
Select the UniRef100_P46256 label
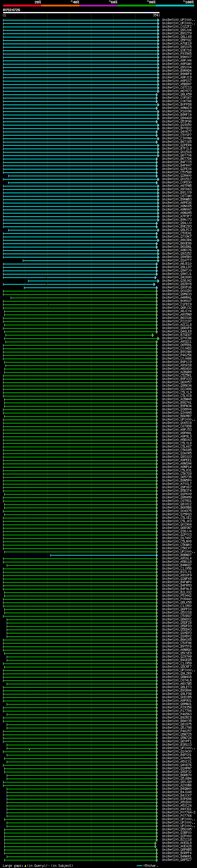pos(176,355)
